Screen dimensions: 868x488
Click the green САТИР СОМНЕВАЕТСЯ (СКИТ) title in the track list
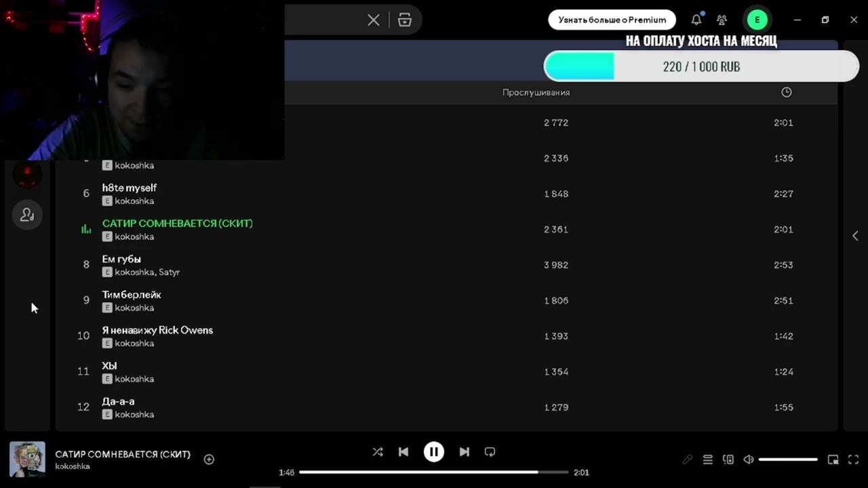tap(178, 224)
